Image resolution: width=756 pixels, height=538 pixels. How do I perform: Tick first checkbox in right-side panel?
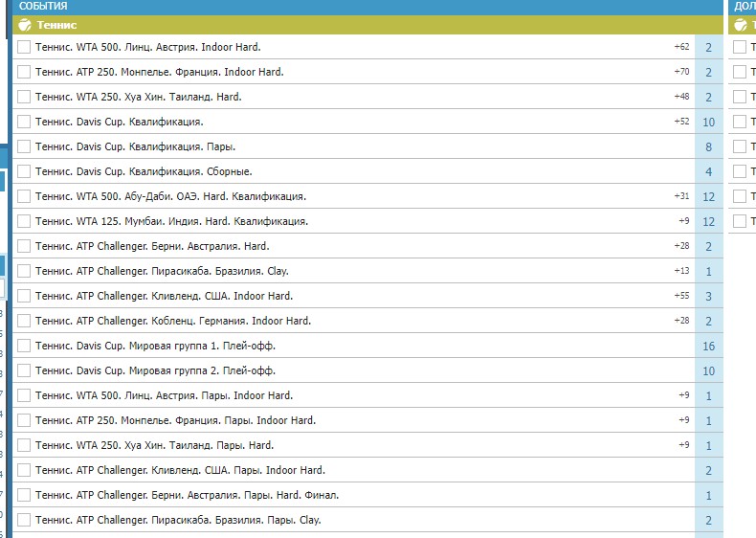coord(740,47)
